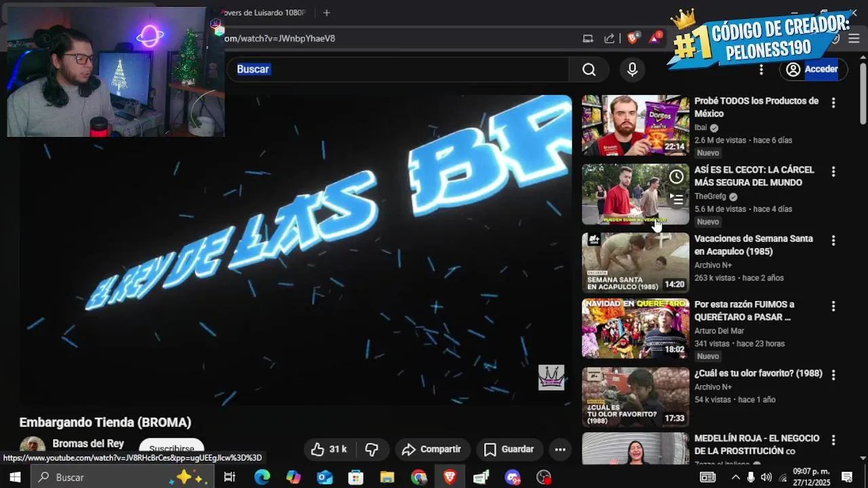Open ¿Cuál es tu olor favorito? (1988) video
Viewport: 868px width, 488px height.
pyautogui.click(x=758, y=373)
